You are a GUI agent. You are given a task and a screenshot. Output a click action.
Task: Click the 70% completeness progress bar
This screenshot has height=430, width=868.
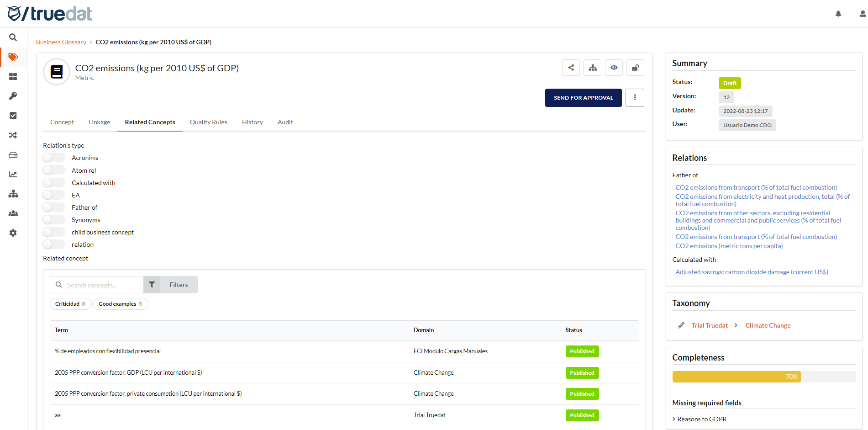(x=736, y=377)
